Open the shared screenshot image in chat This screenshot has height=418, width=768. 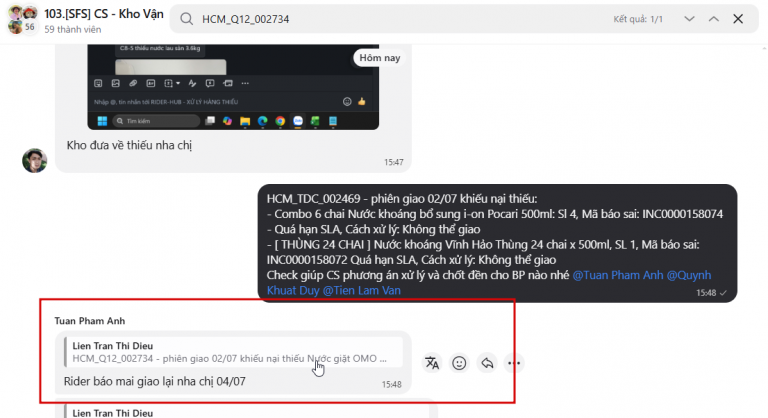click(x=233, y=87)
